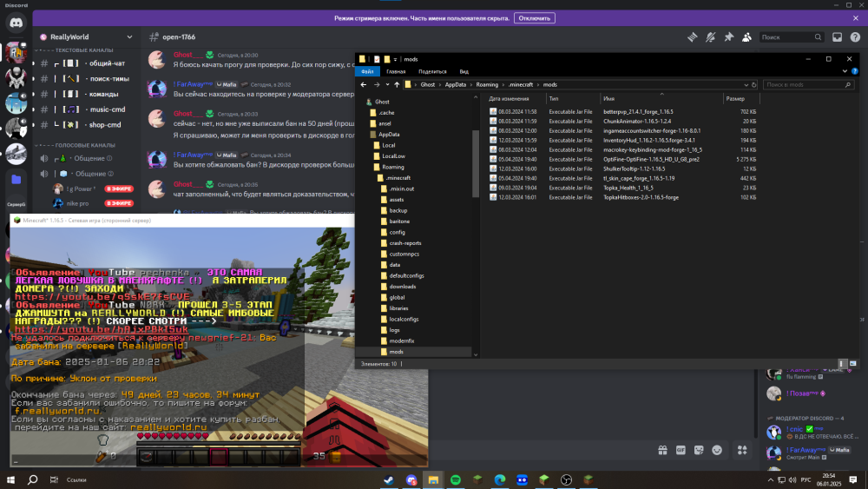The width and height of the screenshot is (868, 489).
Task: Open OBS Studio from the taskbar
Action: click(566, 479)
